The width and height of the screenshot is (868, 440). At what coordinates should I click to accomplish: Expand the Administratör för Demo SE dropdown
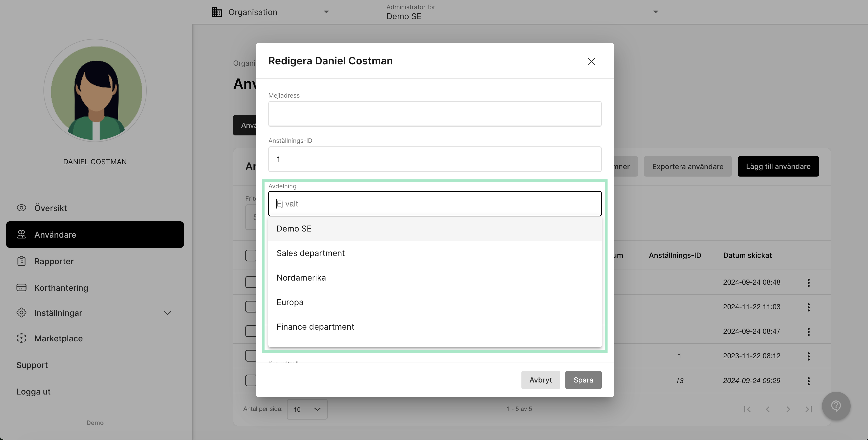(655, 12)
